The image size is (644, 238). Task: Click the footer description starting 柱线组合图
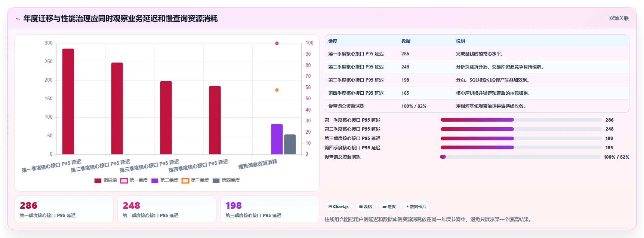[x=428, y=220]
